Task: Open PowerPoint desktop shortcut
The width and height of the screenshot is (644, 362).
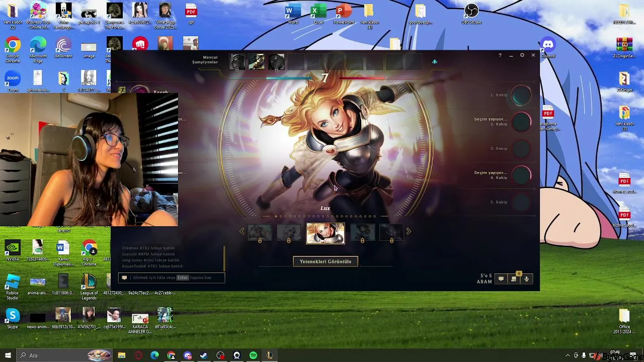Action: tap(344, 14)
